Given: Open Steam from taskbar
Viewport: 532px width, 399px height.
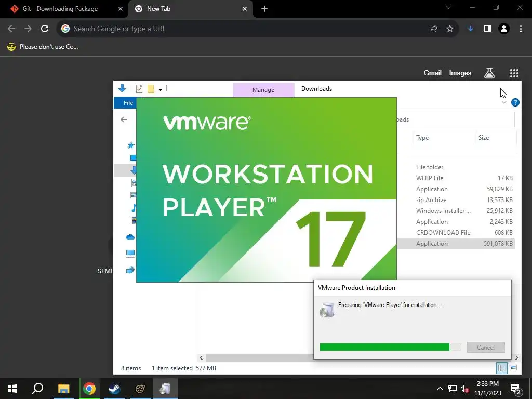Looking at the screenshot, I should point(114,389).
